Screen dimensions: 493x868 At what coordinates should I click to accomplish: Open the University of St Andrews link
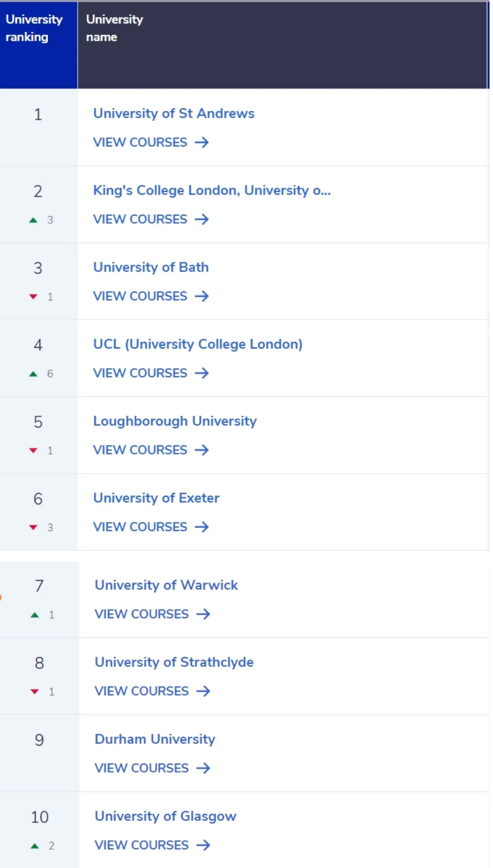(x=174, y=113)
